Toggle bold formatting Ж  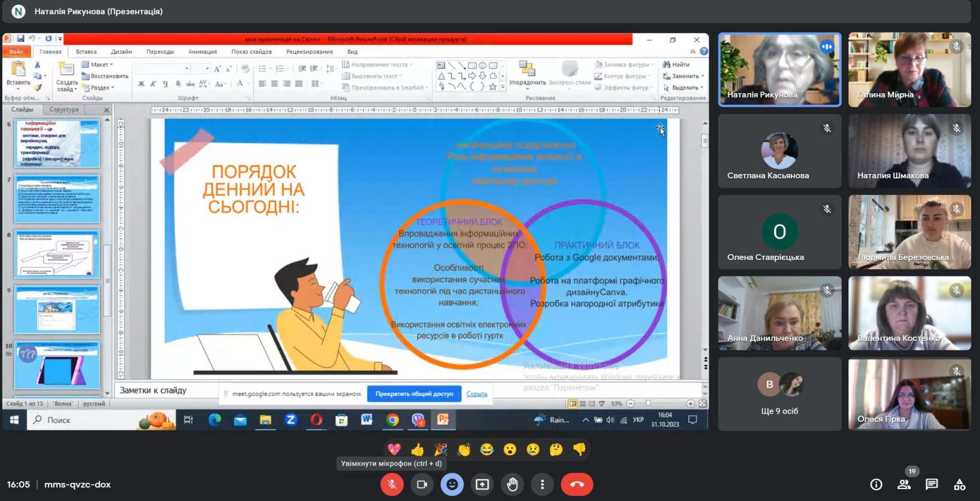click(x=141, y=84)
